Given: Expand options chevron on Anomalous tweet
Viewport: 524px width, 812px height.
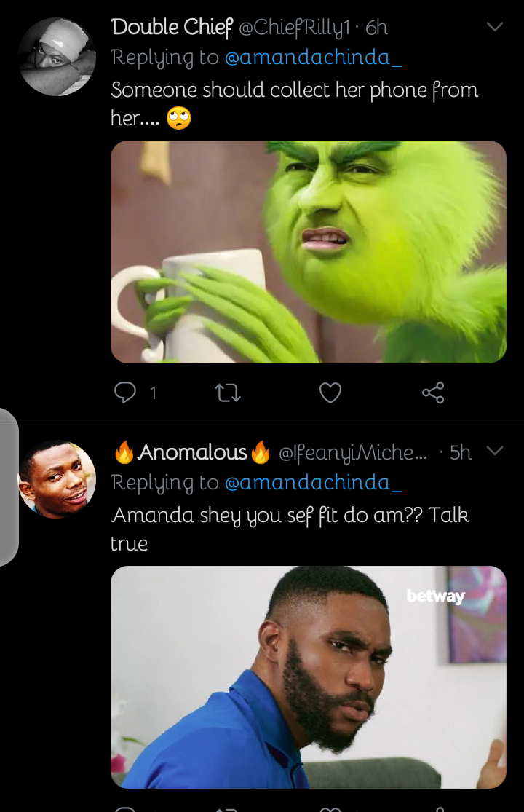Looking at the screenshot, I should (x=495, y=451).
